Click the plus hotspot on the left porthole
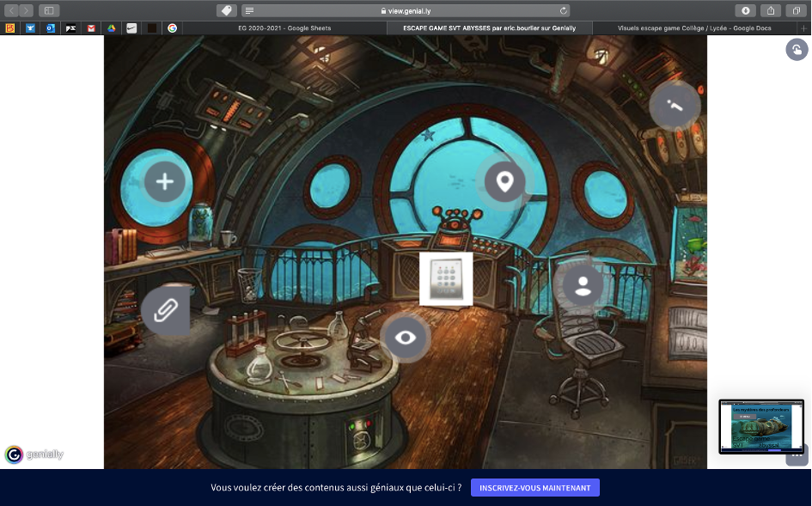Screen dimensions: 812x506 pyautogui.click(x=165, y=182)
